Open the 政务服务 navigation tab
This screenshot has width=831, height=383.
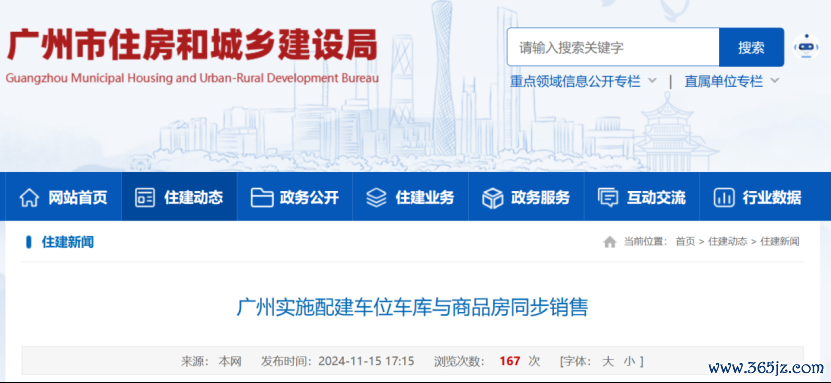click(x=526, y=197)
